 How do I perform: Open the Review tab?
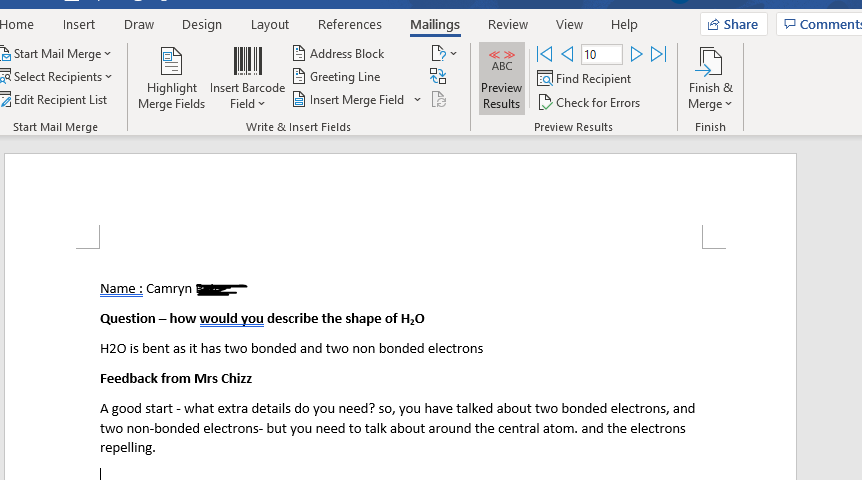pyautogui.click(x=508, y=24)
